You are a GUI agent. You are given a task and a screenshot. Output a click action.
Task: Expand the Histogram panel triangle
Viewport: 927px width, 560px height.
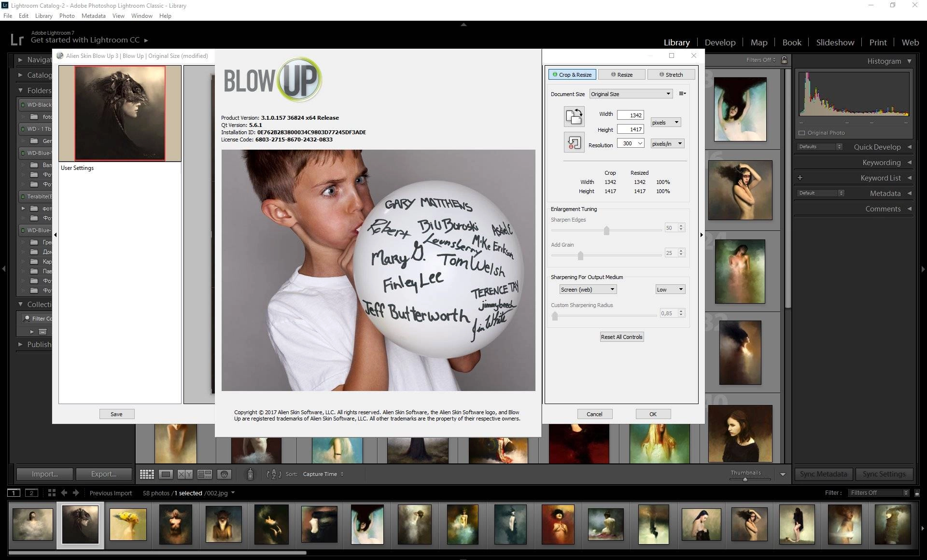coord(909,61)
